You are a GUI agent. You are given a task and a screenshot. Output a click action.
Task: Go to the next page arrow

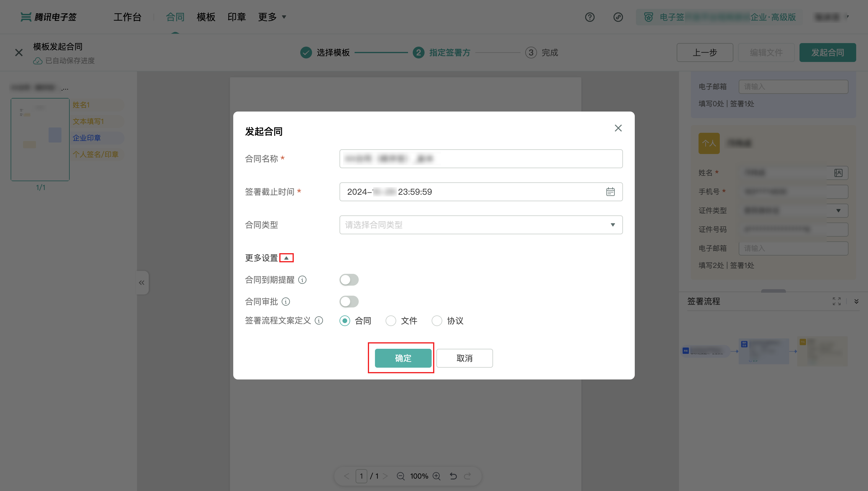(385, 476)
